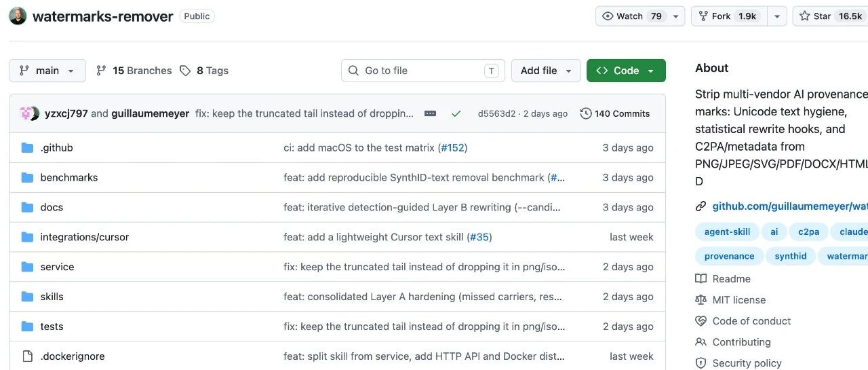Click the skills folder icon
This screenshot has height=370, width=868.
tap(27, 297)
